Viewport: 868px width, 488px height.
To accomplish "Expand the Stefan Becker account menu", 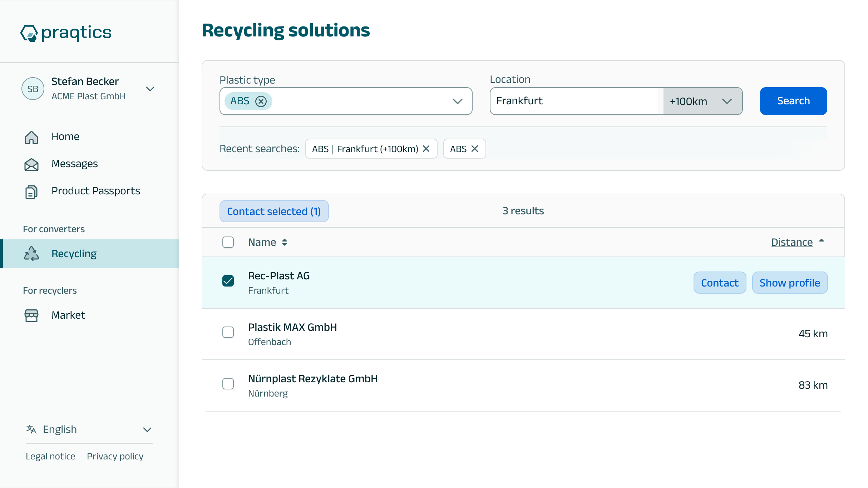I will [x=150, y=89].
